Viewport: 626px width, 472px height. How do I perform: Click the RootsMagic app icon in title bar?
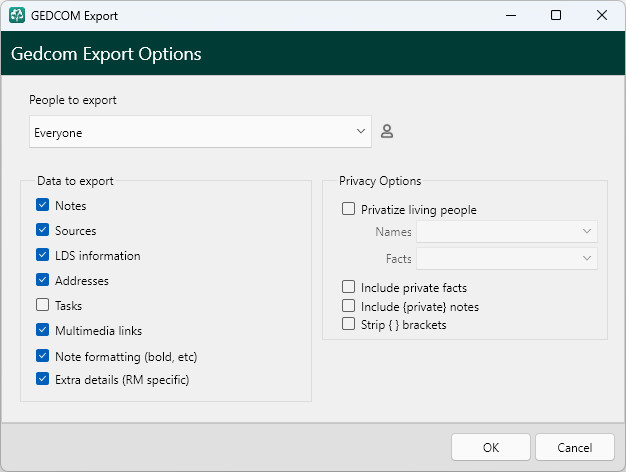[17, 15]
